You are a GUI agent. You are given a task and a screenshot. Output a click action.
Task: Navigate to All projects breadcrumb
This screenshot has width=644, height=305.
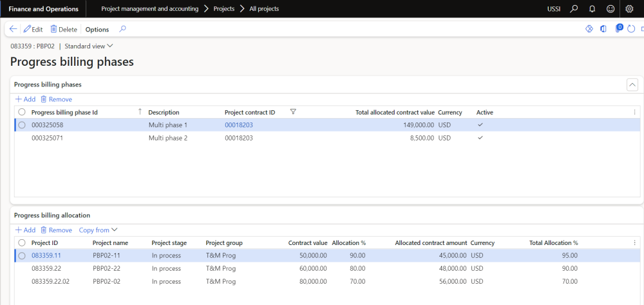pos(264,9)
